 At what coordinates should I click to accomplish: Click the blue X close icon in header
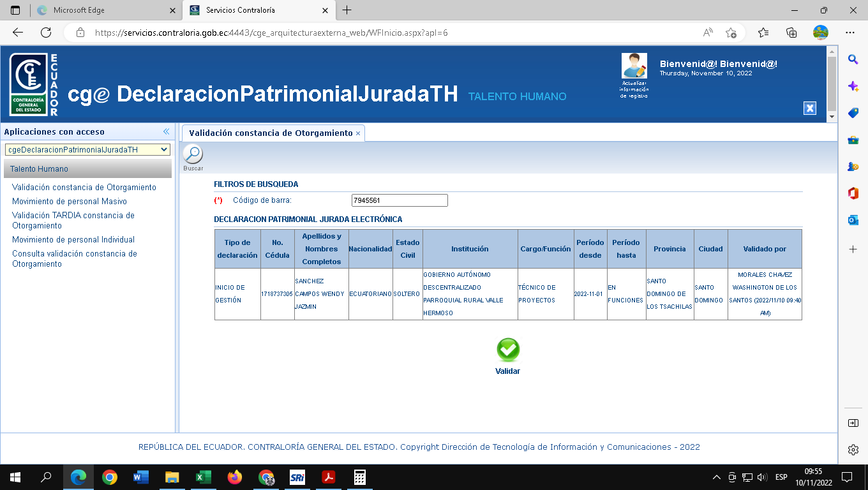tap(809, 108)
